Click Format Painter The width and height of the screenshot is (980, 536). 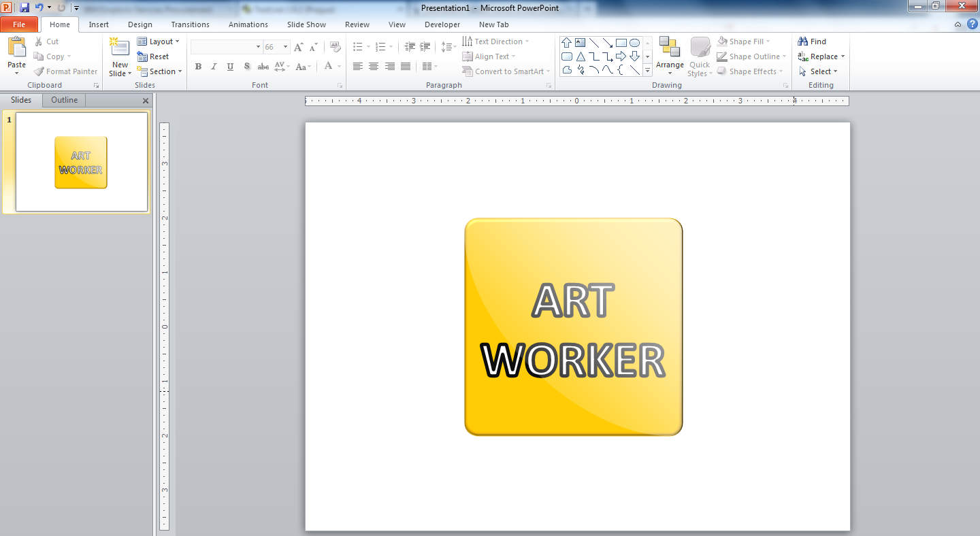point(66,71)
